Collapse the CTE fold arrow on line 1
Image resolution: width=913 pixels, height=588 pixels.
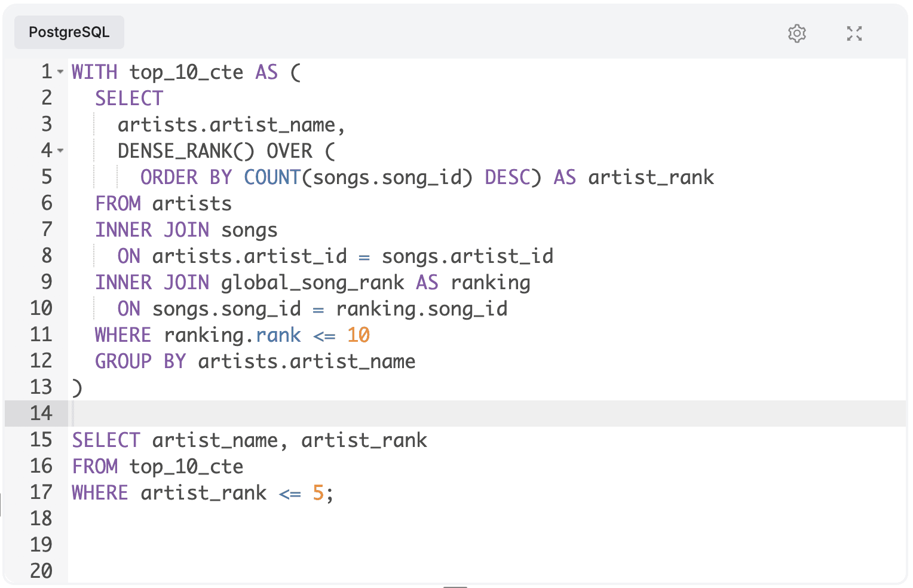click(x=60, y=72)
